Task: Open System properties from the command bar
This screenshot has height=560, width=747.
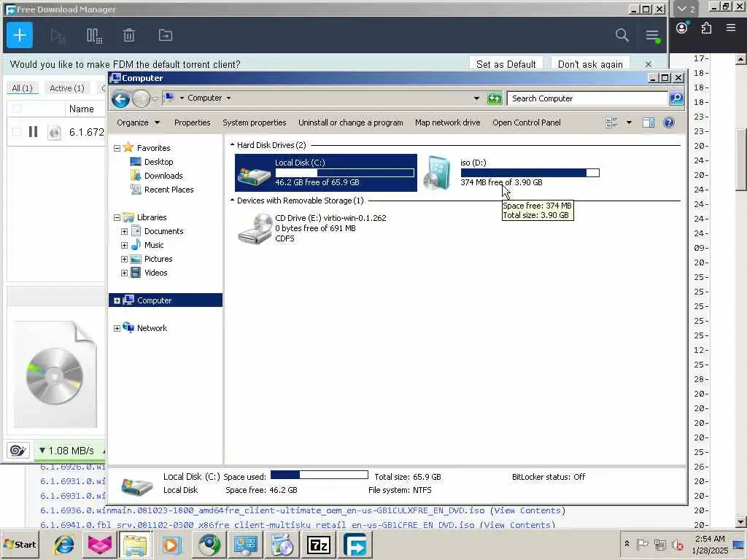Action: (255, 122)
